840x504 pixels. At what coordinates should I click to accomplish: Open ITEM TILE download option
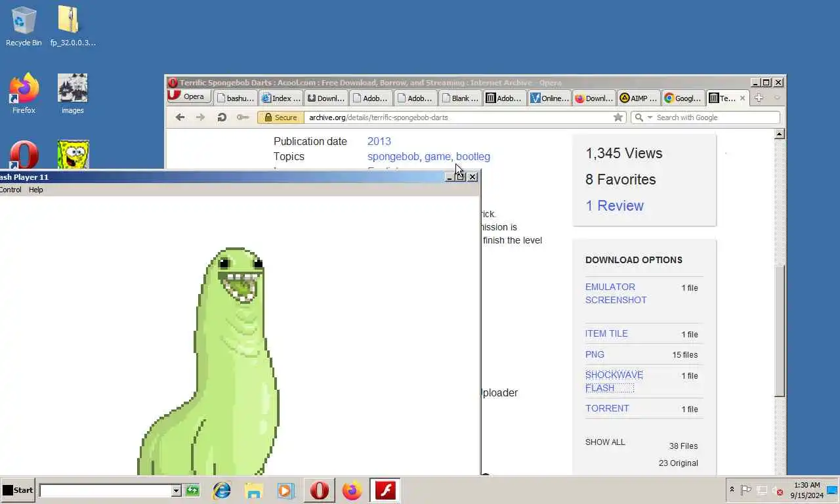coord(606,333)
